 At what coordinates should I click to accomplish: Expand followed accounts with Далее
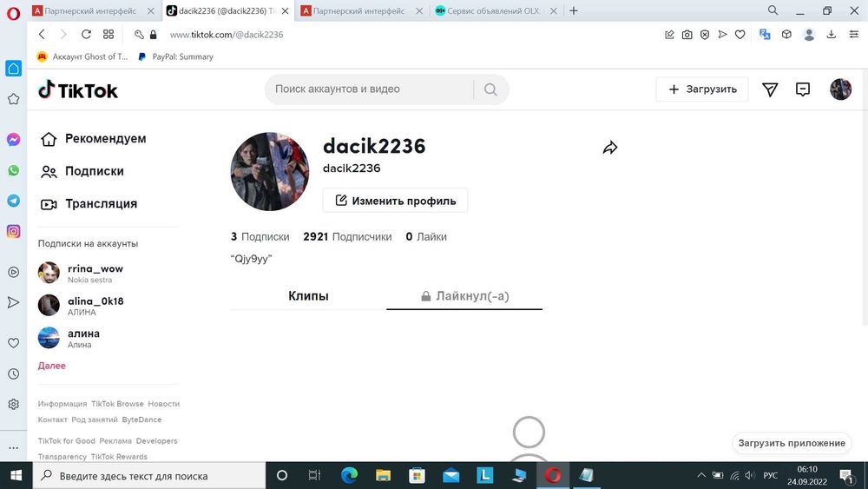[51, 366]
